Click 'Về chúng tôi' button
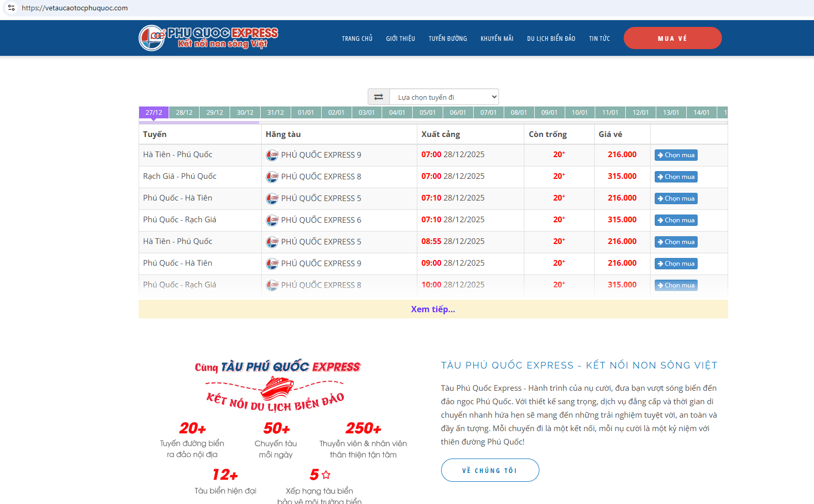 coord(490,470)
